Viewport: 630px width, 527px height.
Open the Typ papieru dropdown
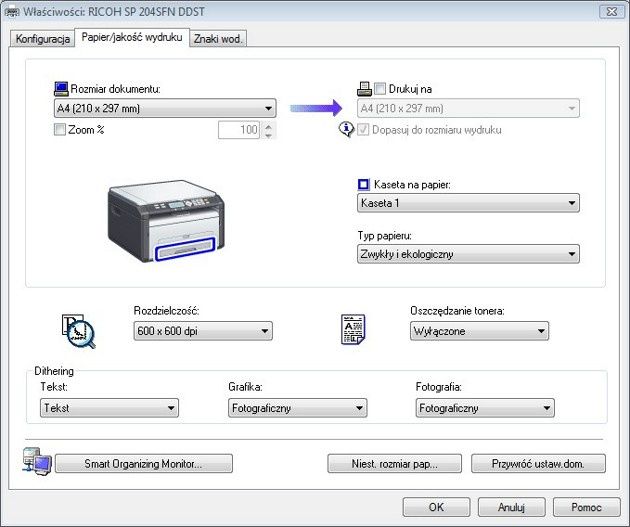tap(468, 254)
